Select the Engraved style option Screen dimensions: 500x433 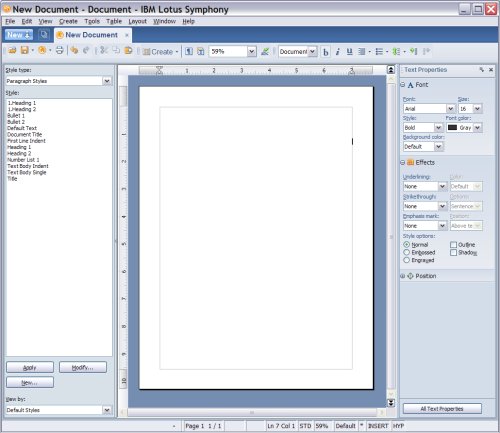tap(407, 260)
